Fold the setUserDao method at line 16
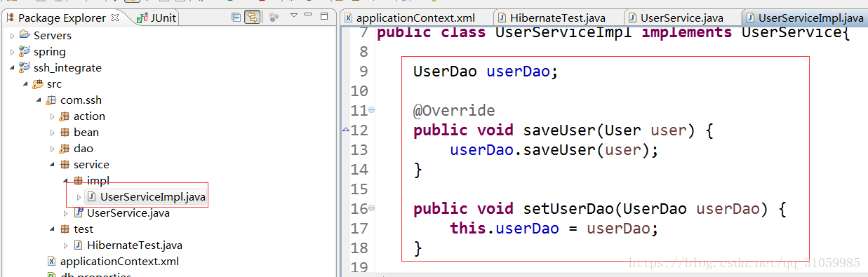This screenshot has width=868, height=277. pos(372,208)
